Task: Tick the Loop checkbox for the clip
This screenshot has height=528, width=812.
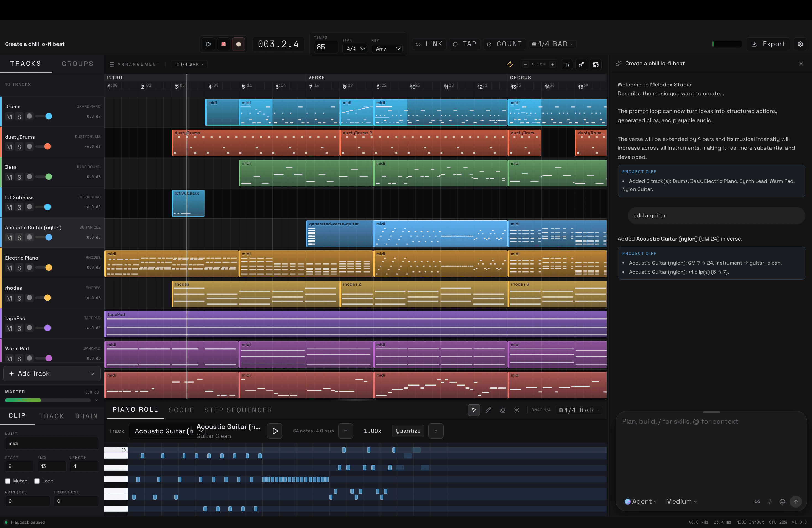Action: (37, 481)
